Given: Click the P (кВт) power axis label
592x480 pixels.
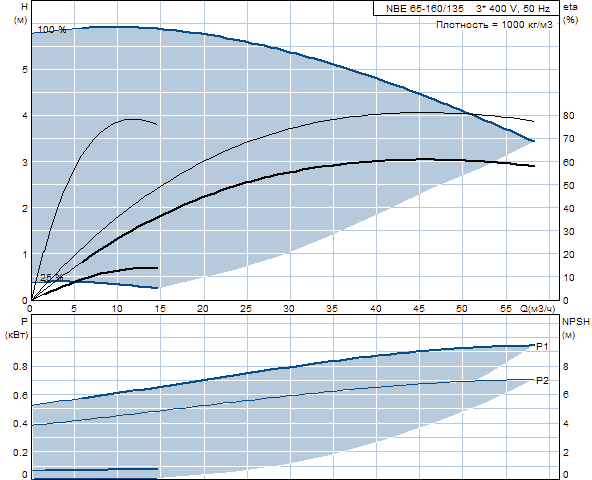Looking at the screenshot, I should [x=17, y=329].
